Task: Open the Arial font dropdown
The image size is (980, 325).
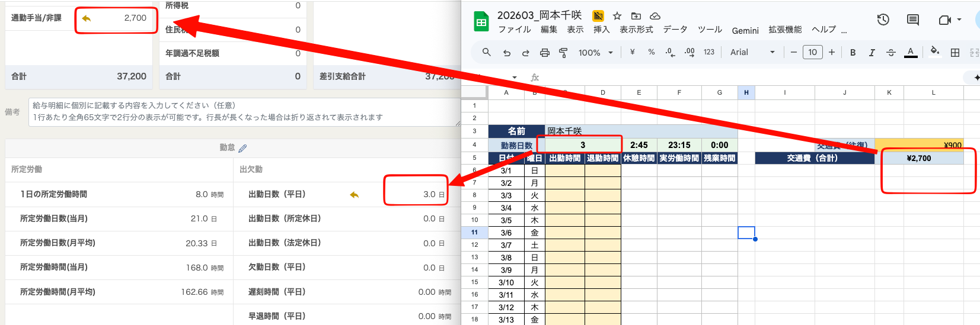Action: pos(752,52)
